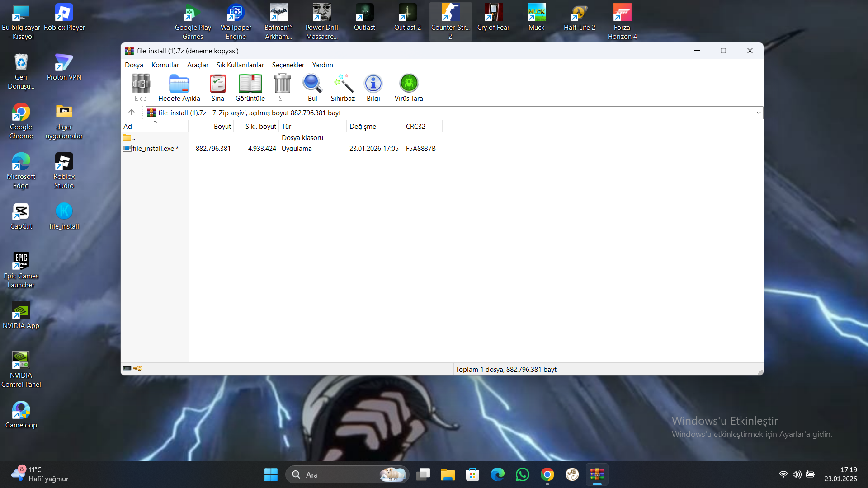The image size is (868, 488).
Task: Open Microsoft Store from the taskbar
Action: click(473, 474)
